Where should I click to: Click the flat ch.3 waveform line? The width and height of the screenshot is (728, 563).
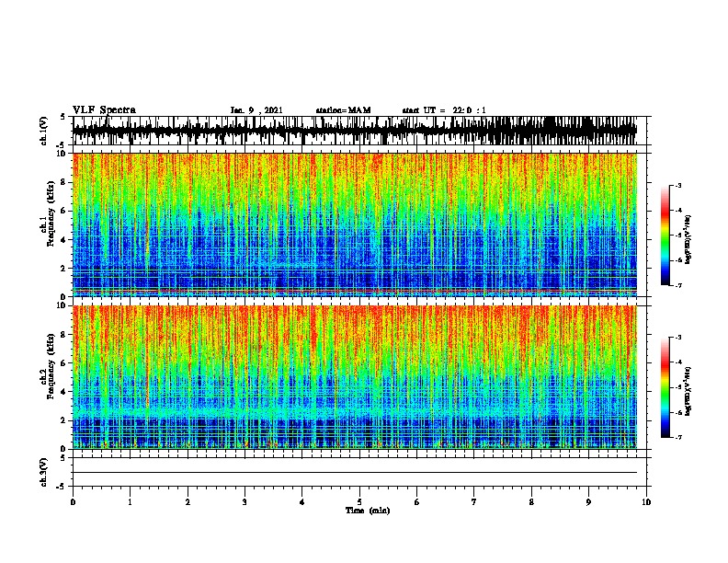355,473
